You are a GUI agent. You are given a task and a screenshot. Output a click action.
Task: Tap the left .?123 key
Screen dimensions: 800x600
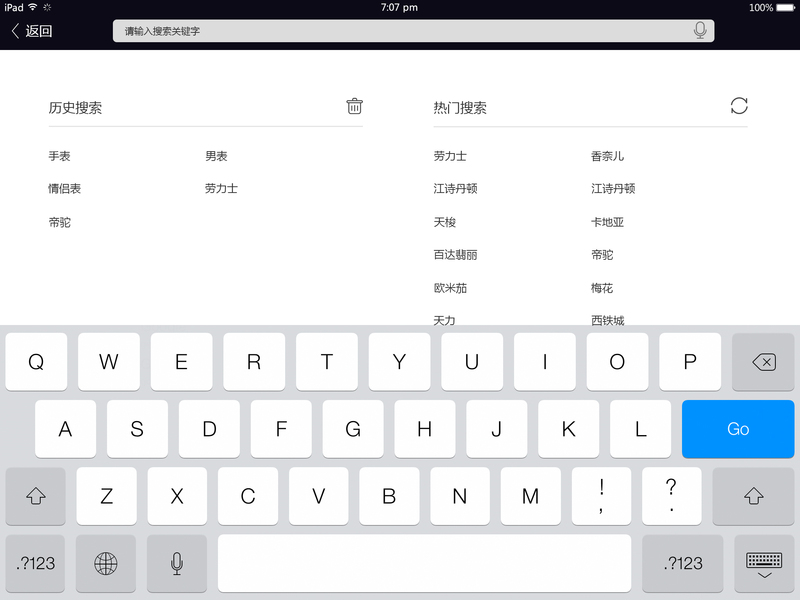(35, 563)
